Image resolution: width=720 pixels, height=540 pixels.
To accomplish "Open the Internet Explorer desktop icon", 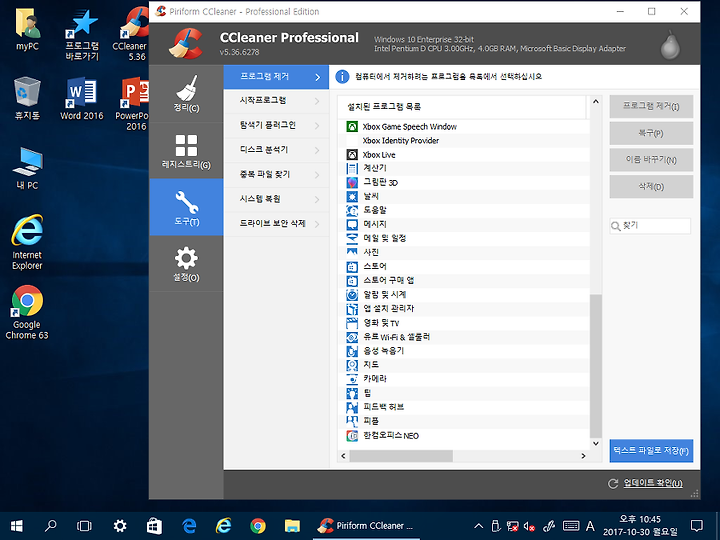I will [x=27, y=242].
